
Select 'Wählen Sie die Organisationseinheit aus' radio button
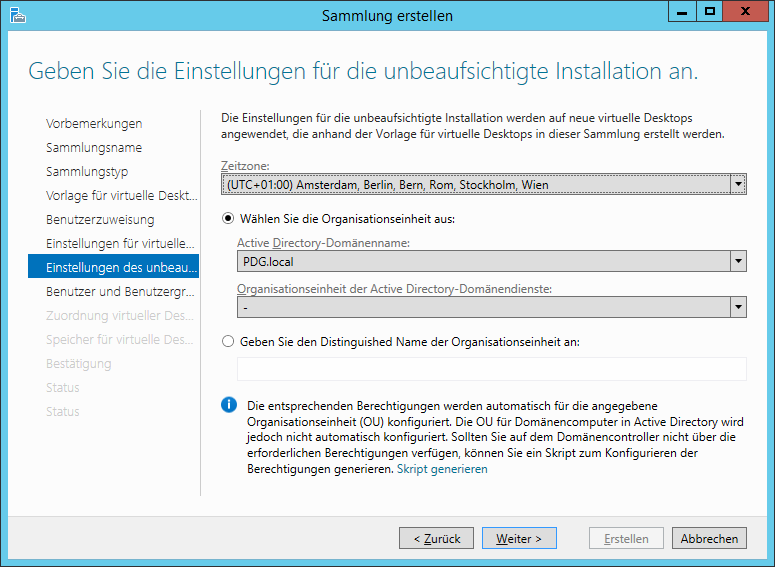point(228,219)
